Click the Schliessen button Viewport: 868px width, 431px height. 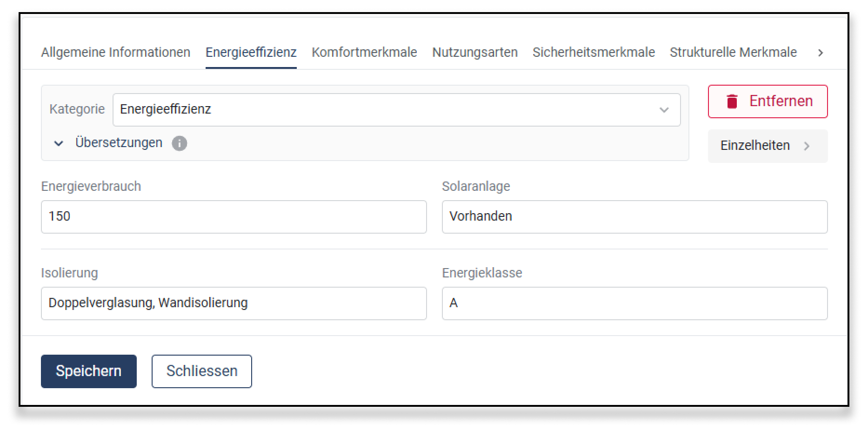click(x=201, y=371)
